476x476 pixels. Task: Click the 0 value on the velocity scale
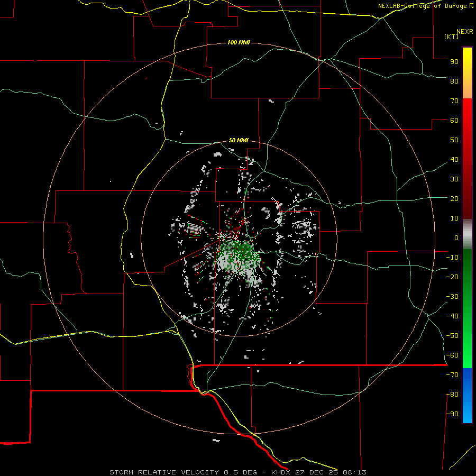click(x=456, y=237)
